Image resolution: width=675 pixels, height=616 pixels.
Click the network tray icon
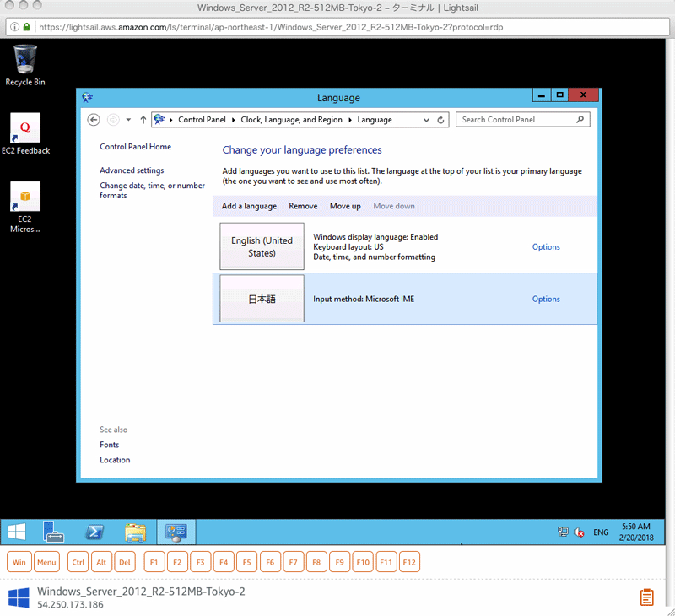tap(563, 532)
